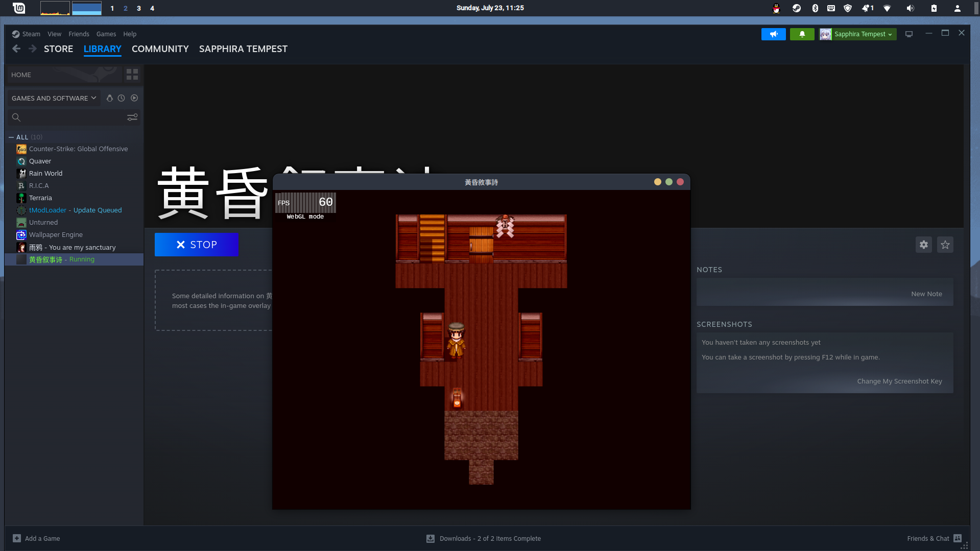Open the Friends menu
Image resolution: width=980 pixels, height=551 pixels.
(79, 34)
